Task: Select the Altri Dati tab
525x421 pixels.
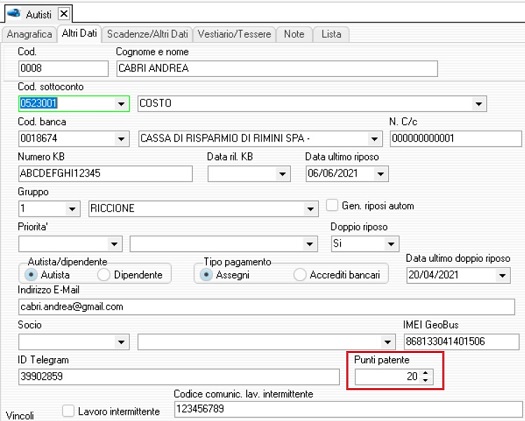Action: pyautogui.click(x=79, y=33)
